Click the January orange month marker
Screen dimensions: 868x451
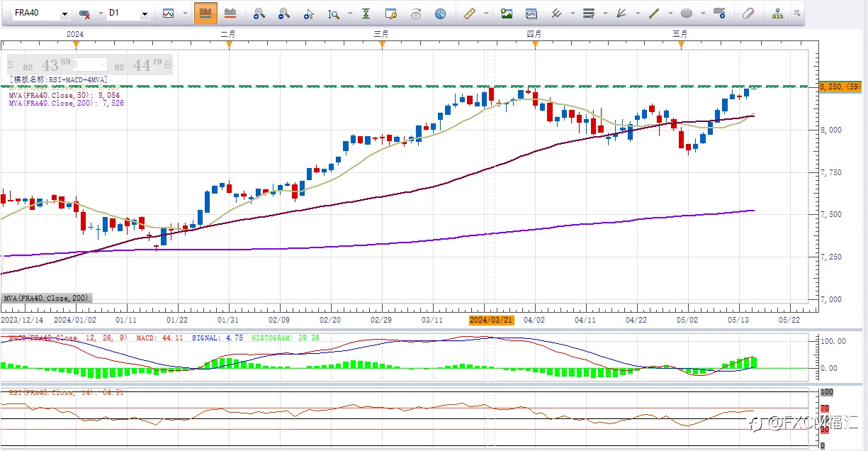point(76,45)
